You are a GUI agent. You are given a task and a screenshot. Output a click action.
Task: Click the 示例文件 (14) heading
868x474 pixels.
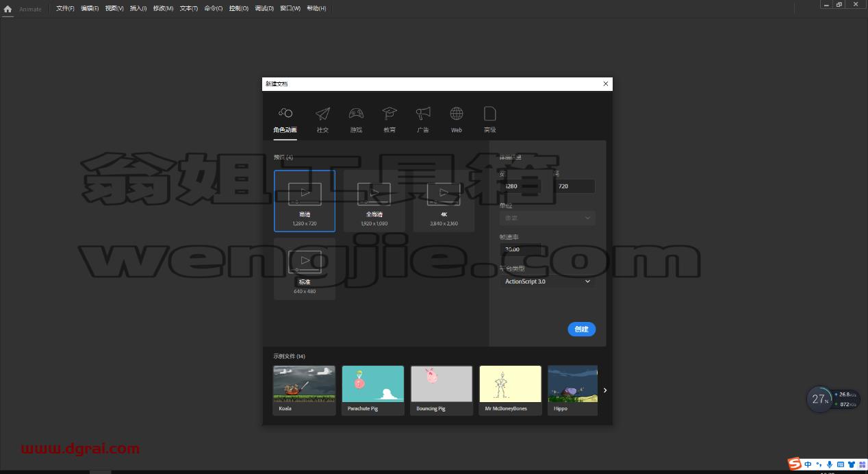coord(289,356)
